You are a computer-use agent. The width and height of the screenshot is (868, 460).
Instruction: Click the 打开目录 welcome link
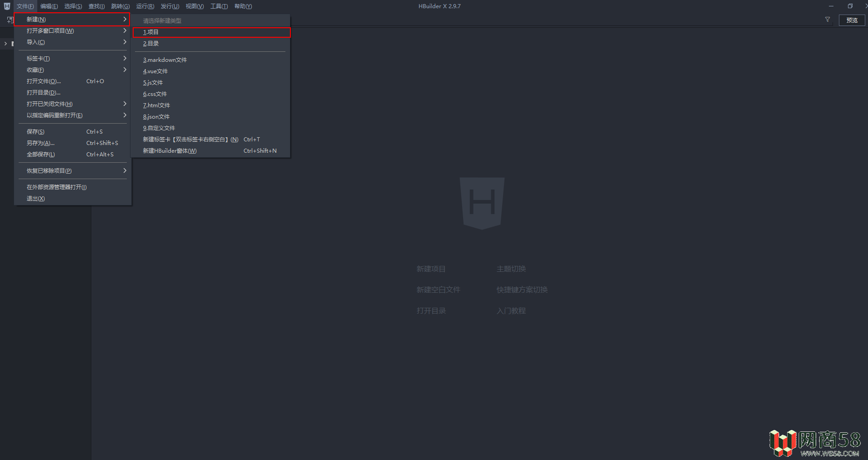pos(431,311)
